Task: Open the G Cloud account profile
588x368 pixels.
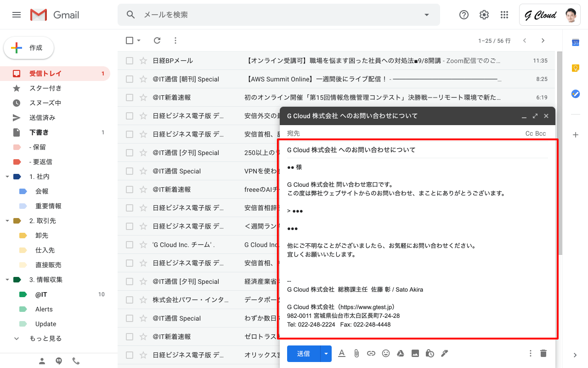Action: (550, 15)
